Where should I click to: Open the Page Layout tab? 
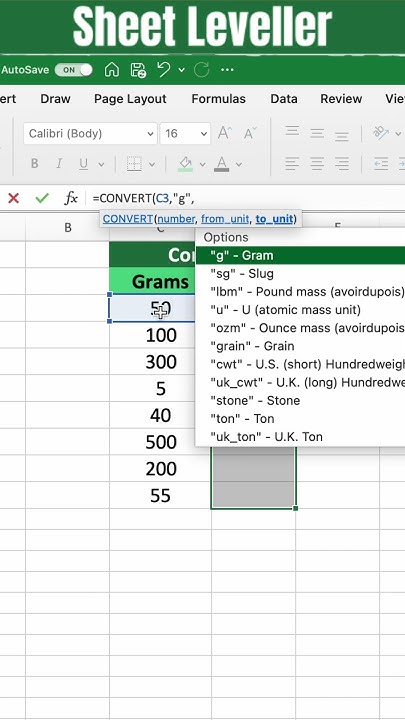point(130,99)
